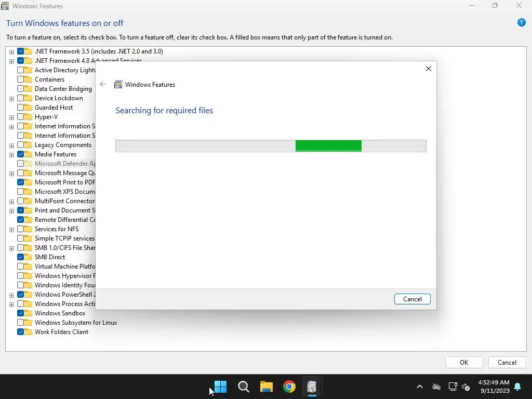Click the muted volume tray icon
This screenshot has height=399, width=532.
click(x=466, y=387)
